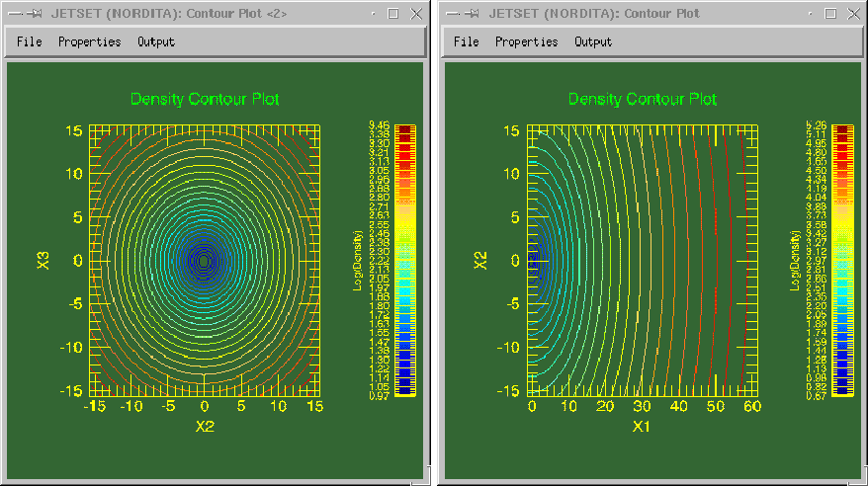Open File menu in Contour Plot <2> window

tap(30, 41)
